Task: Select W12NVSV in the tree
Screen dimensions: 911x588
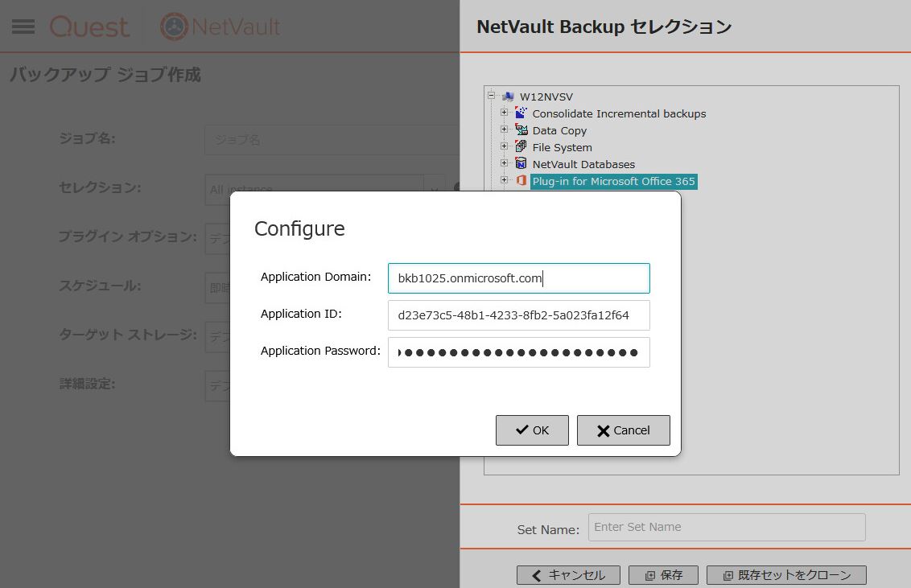Action: click(546, 97)
